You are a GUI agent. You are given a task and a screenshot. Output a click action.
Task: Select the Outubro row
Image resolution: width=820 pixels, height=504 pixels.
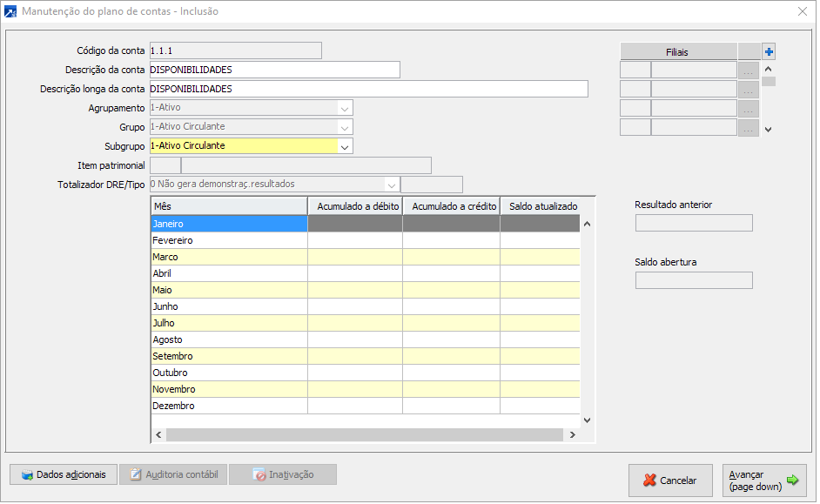(366, 373)
